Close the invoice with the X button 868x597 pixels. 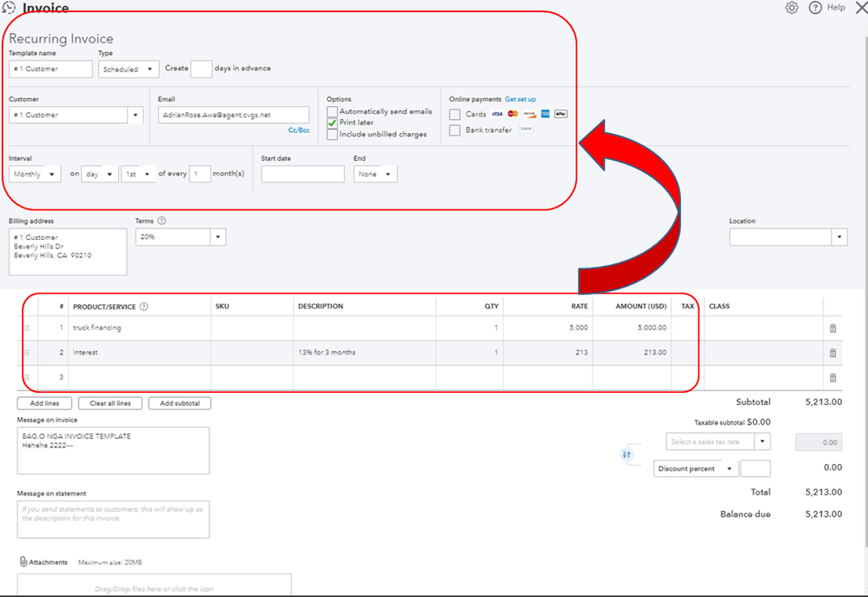[x=861, y=7]
